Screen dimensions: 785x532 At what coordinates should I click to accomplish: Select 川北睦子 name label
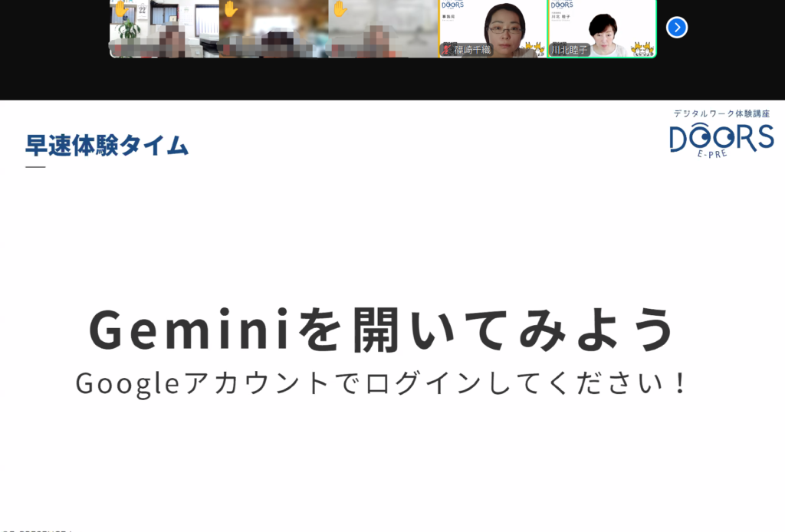pyautogui.click(x=570, y=50)
